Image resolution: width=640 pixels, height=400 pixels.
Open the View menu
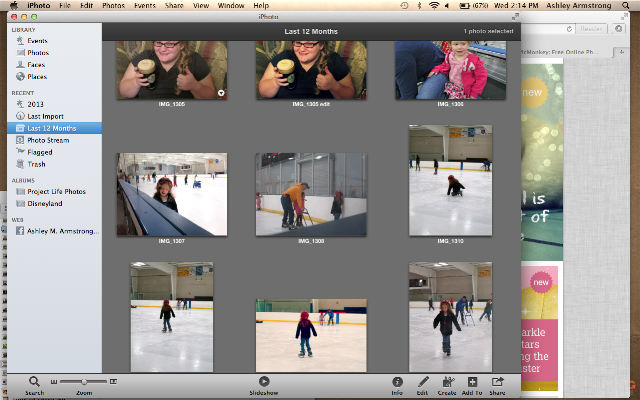pyautogui.click(x=200, y=6)
